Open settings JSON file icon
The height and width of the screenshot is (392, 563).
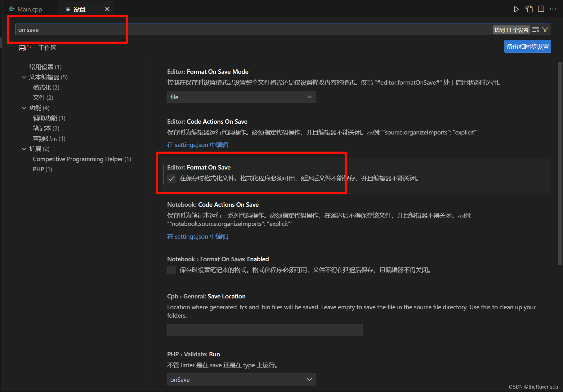click(529, 9)
